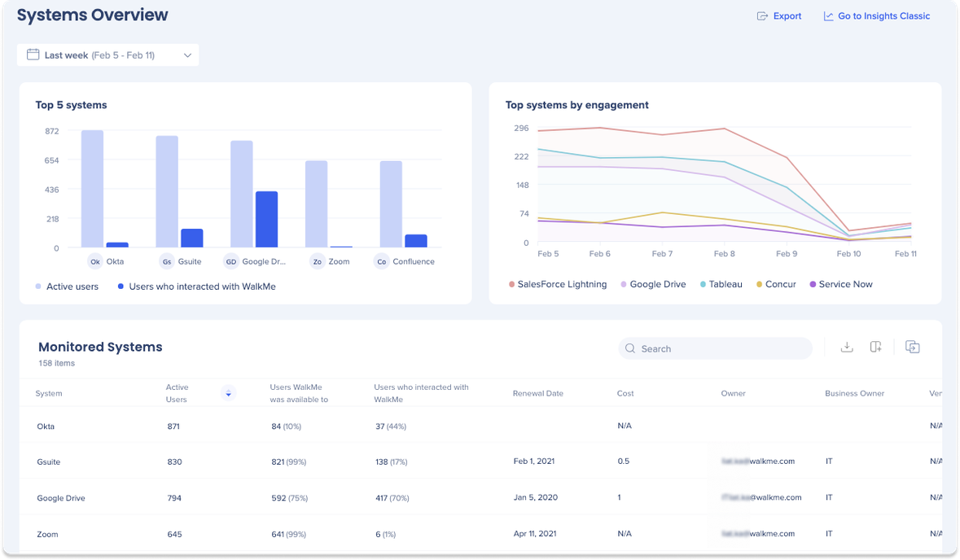Click the 417 (70%) cell for Google Drive

click(x=392, y=497)
